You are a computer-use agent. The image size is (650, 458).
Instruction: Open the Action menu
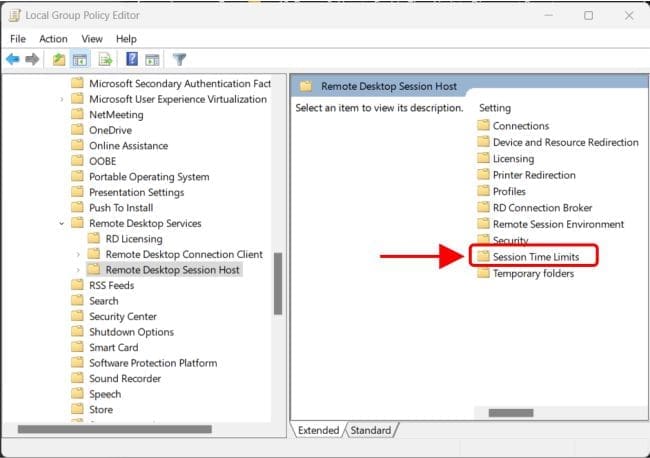[x=53, y=39]
